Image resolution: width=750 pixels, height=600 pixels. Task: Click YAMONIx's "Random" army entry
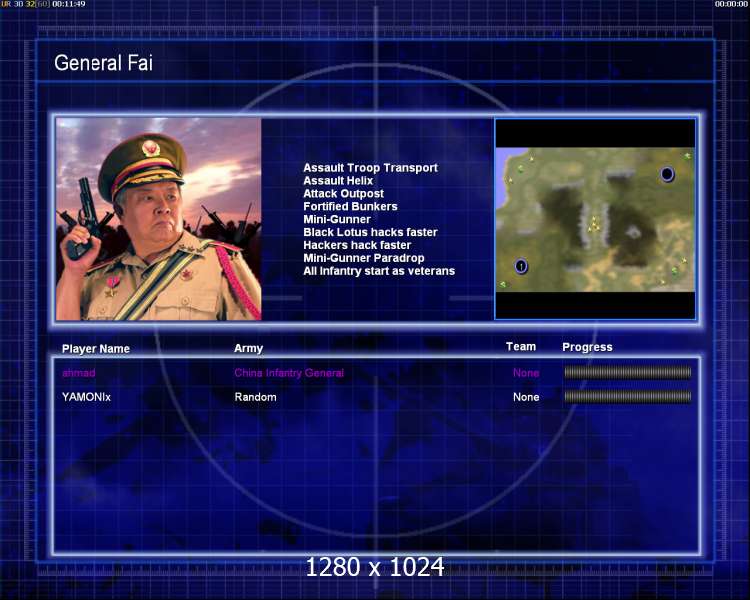[255, 397]
